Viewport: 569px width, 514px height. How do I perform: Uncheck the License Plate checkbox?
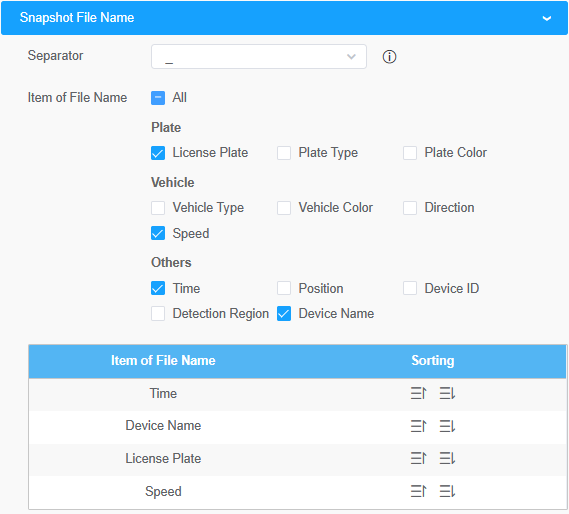click(158, 153)
